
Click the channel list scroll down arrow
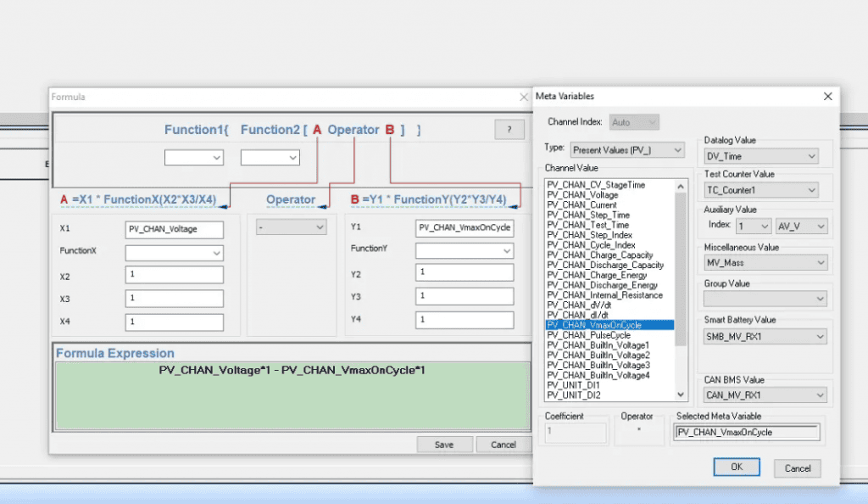pyautogui.click(x=681, y=395)
